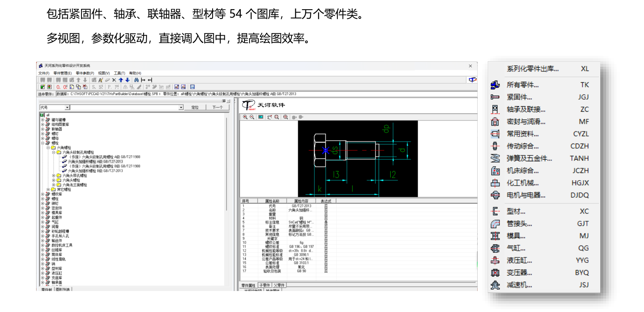The width and height of the screenshot is (644, 312).
Task: Click the reducer icon beside 减速机
Action: pyautogui.click(x=495, y=285)
